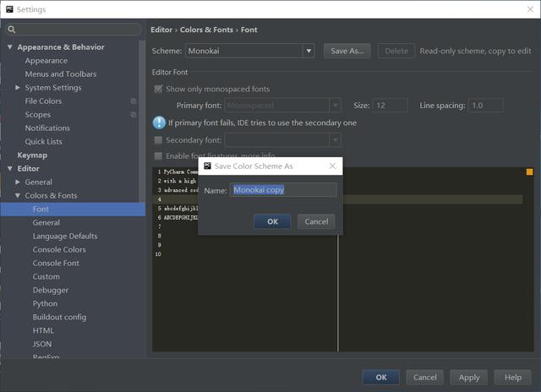This screenshot has height=392, width=541.
Task: Click Cancel at bottom of Settings
Action: click(424, 378)
